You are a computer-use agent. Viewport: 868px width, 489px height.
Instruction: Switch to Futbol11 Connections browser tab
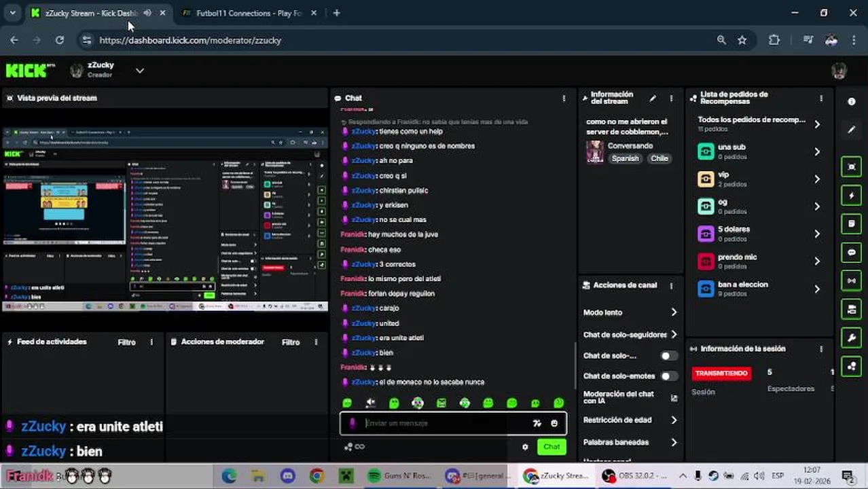tap(249, 13)
